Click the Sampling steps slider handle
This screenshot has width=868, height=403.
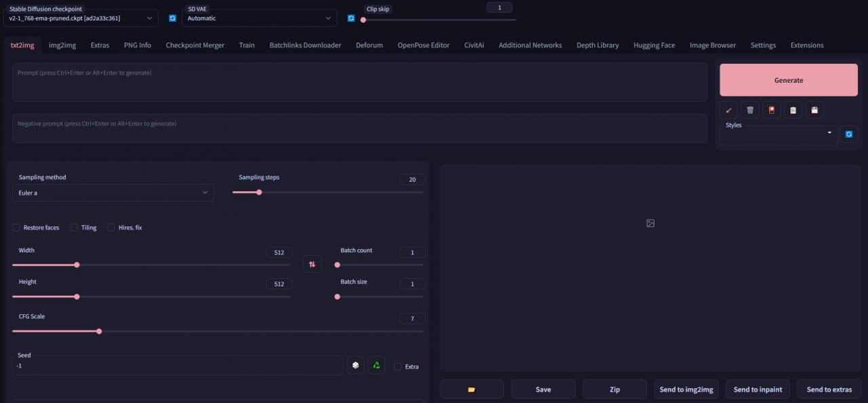pyautogui.click(x=259, y=192)
